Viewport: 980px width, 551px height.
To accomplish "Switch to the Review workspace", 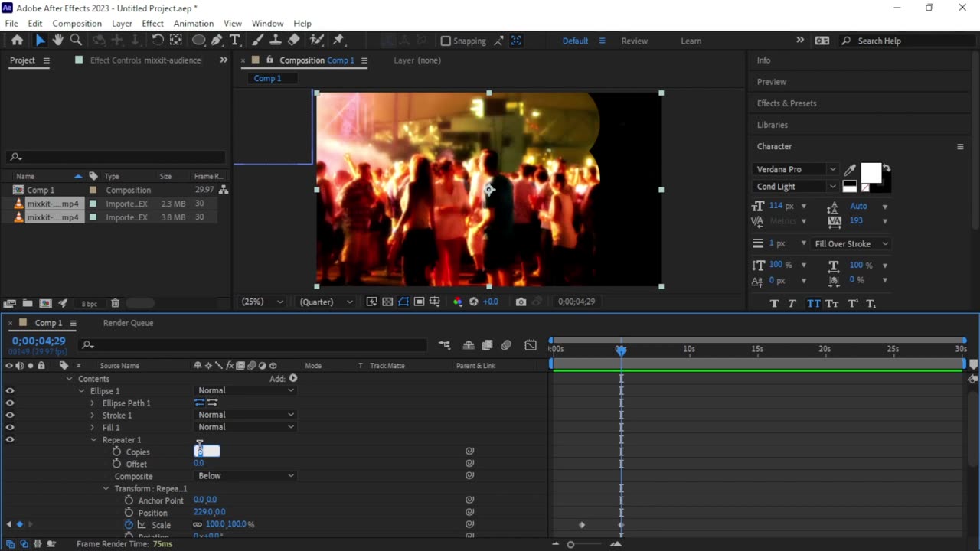I will pyautogui.click(x=634, y=41).
